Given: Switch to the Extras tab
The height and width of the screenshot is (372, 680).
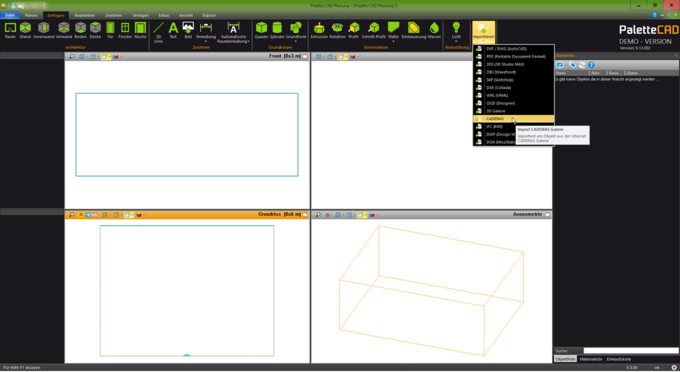Looking at the screenshot, I should (x=164, y=15).
